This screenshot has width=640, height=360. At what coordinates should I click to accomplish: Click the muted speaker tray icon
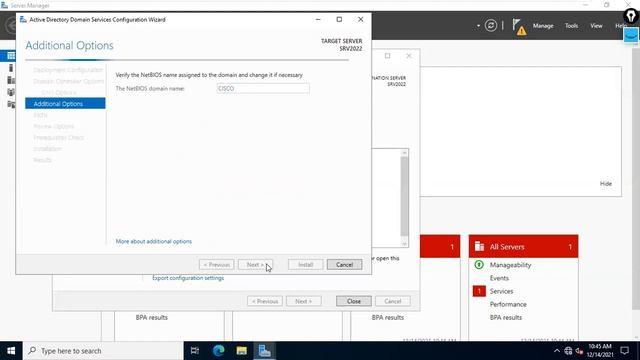click(579, 351)
